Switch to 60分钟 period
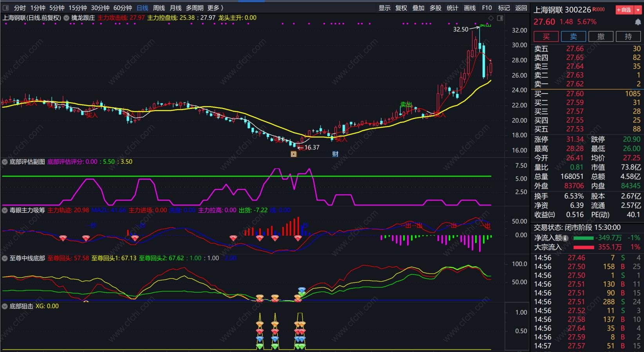The height and width of the screenshot is (352, 644). (123, 8)
